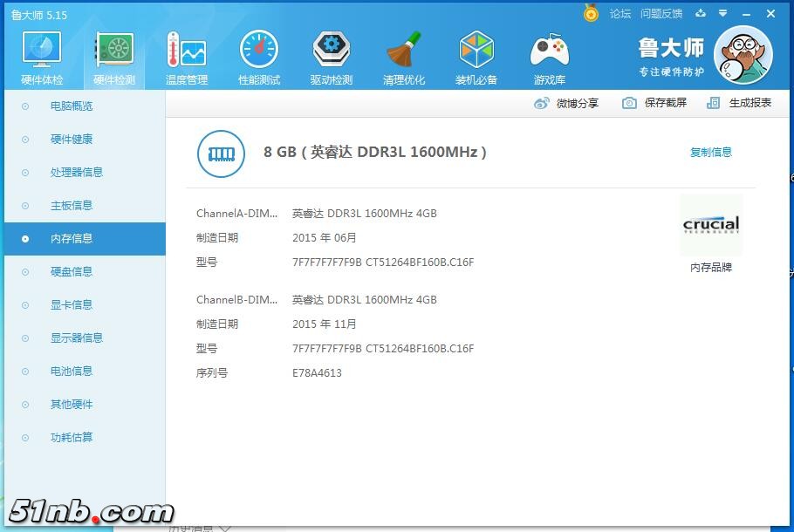Copy memory details via 复制信息
The image size is (794, 532).
point(711,151)
